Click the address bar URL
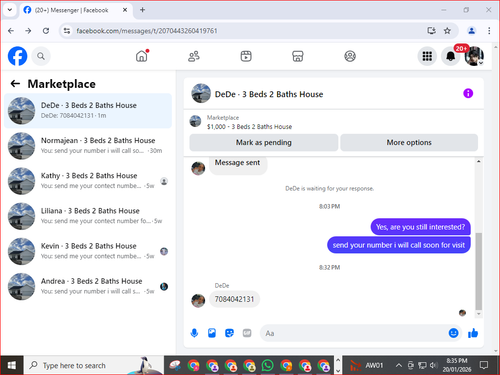500x375 pixels. pyautogui.click(x=147, y=31)
